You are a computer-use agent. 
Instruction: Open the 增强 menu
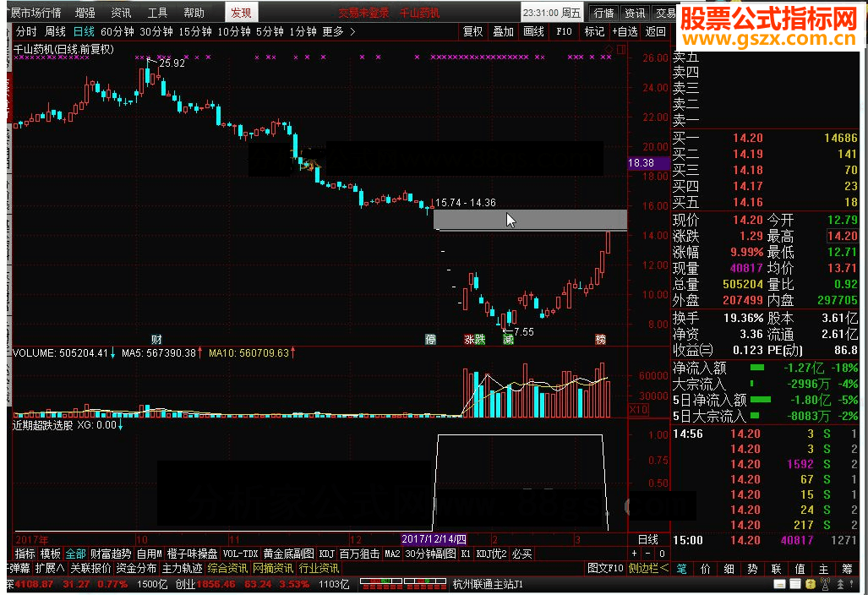click(85, 13)
